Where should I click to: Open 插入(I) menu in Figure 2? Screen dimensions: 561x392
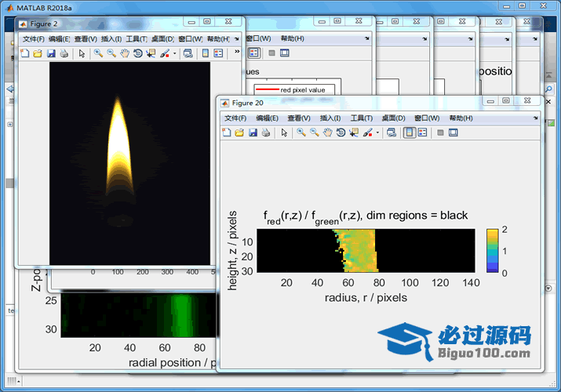coord(111,39)
